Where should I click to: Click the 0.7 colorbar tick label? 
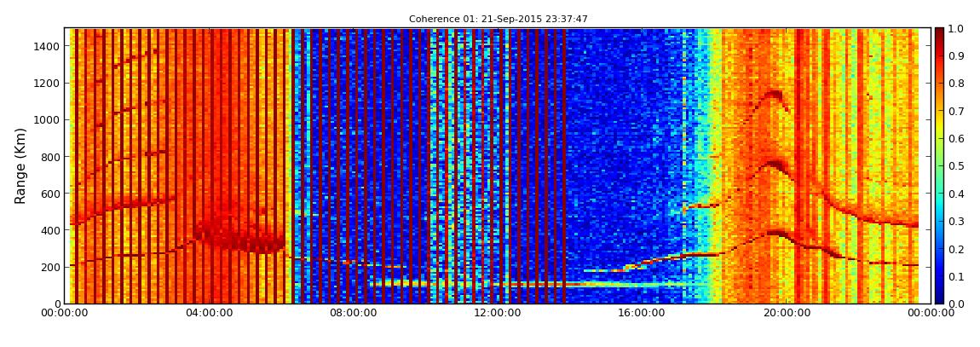click(x=958, y=112)
